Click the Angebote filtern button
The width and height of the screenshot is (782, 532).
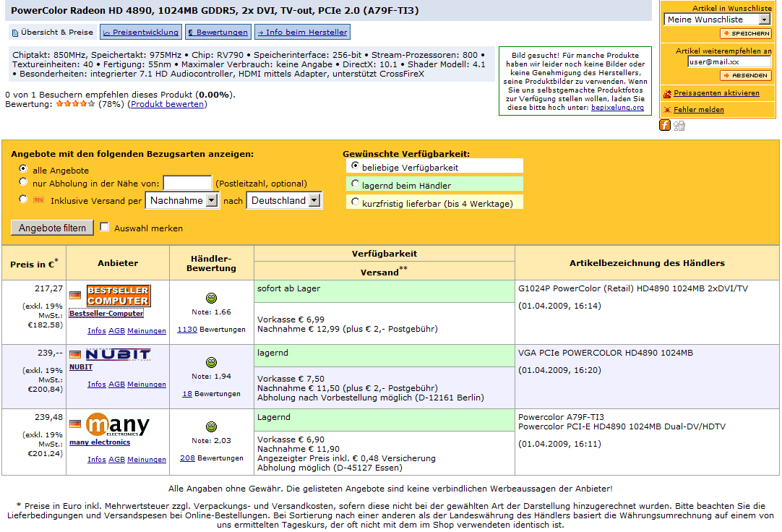pos(52,228)
